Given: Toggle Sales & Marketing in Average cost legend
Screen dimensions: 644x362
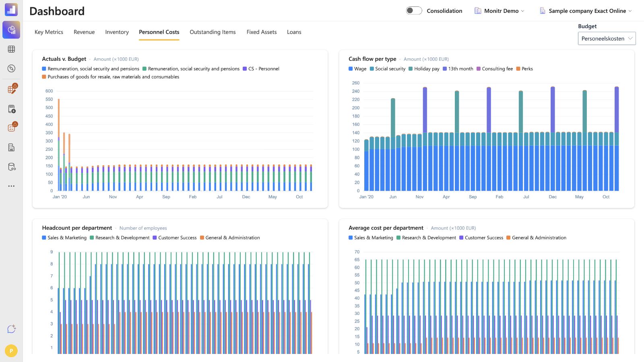Looking at the screenshot, I should 371,238.
